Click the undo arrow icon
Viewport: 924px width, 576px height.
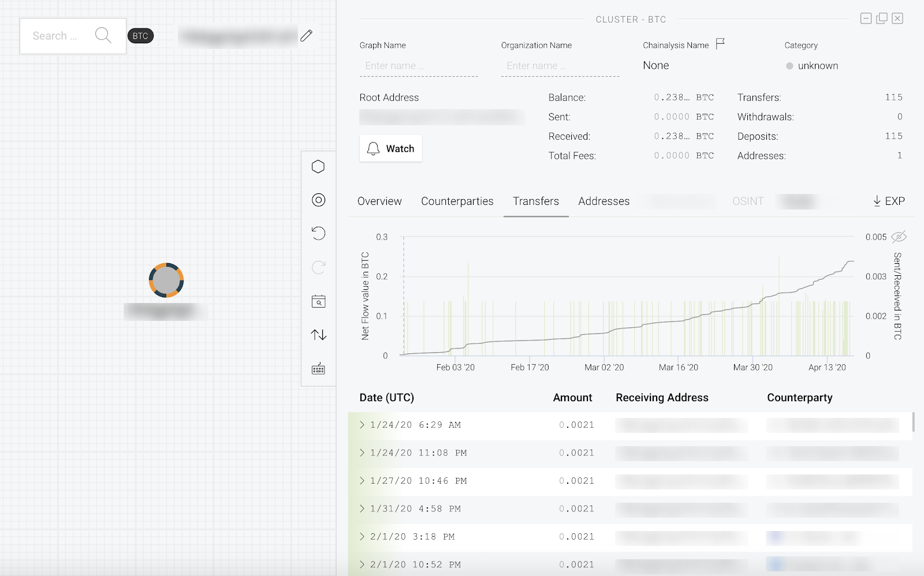click(318, 233)
